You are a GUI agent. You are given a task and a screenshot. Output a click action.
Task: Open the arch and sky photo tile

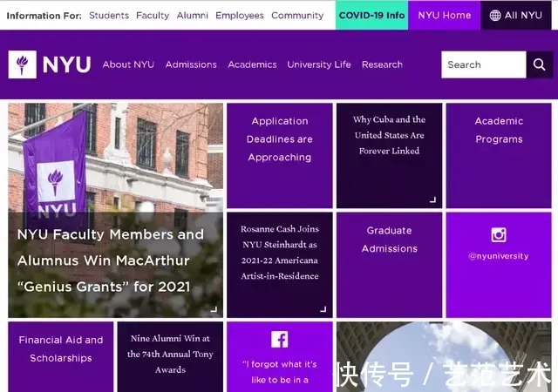pos(444,357)
